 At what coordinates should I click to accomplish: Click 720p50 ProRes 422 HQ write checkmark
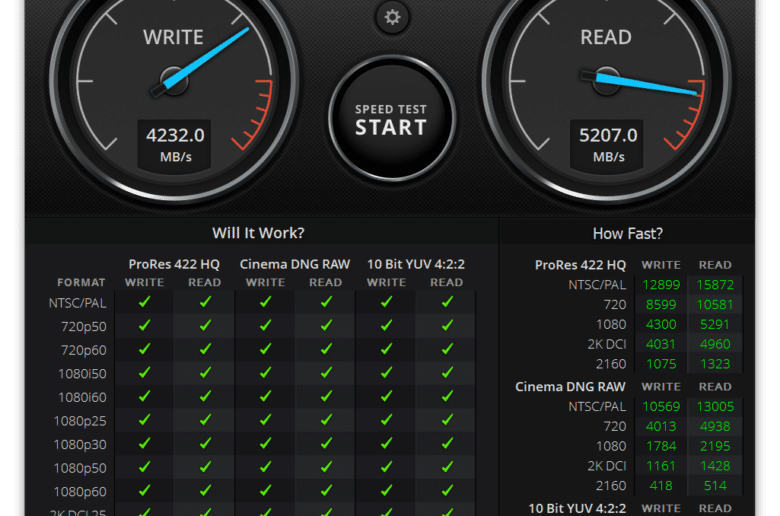pyautogui.click(x=144, y=325)
